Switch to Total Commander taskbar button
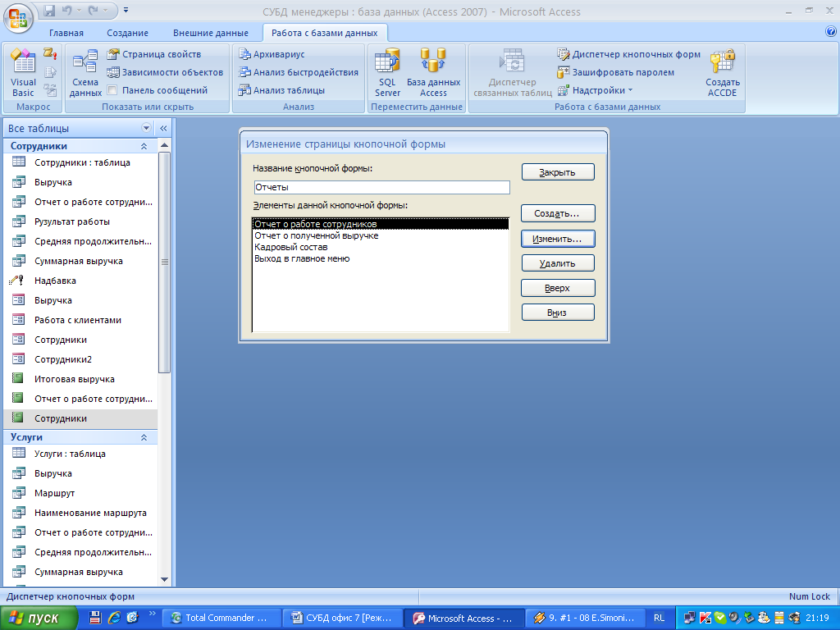Screen dimensions: 840x630 pyautogui.click(x=221, y=619)
